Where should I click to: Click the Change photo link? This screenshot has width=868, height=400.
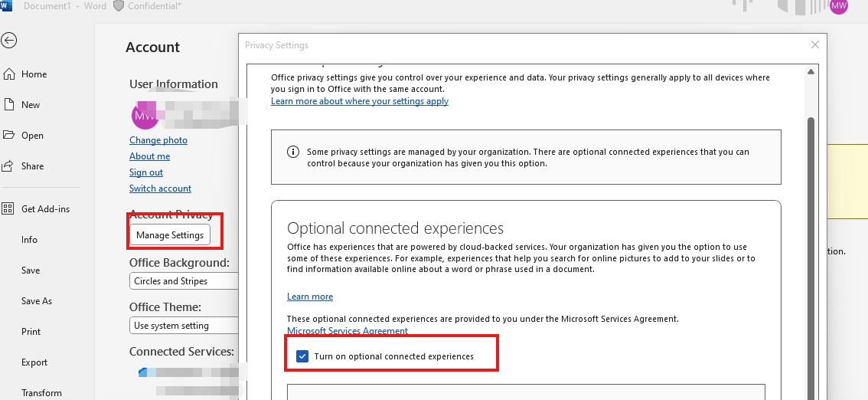[x=158, y=140]
